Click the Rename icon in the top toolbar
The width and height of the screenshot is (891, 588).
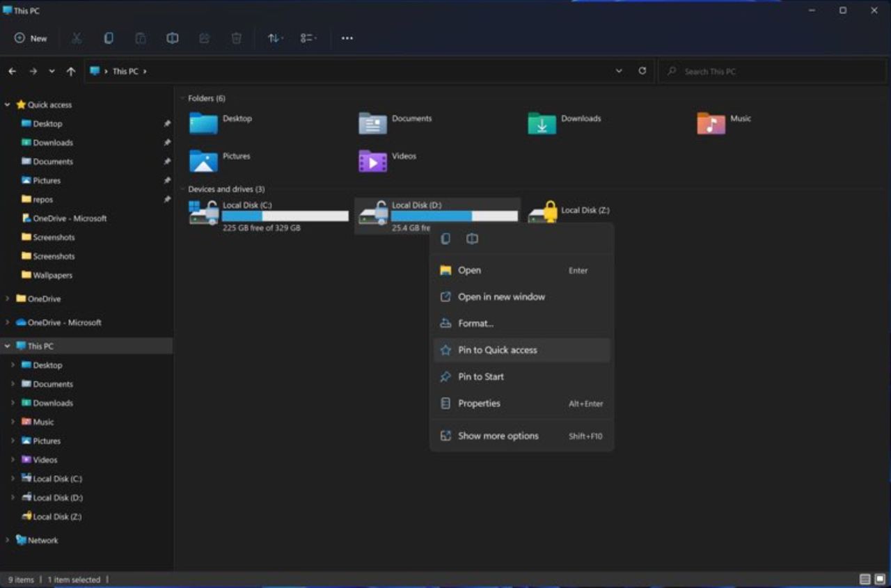pos(173,38)
